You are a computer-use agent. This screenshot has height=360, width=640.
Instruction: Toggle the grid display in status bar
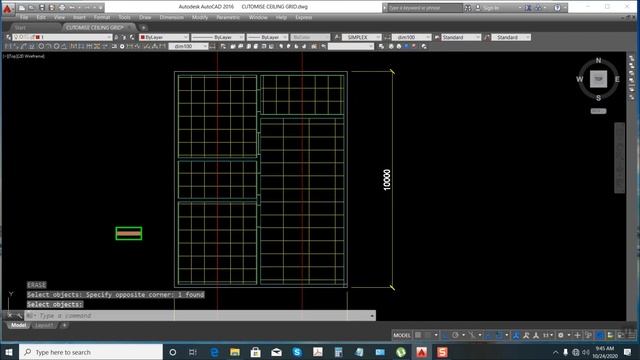(x=418, y=335)
